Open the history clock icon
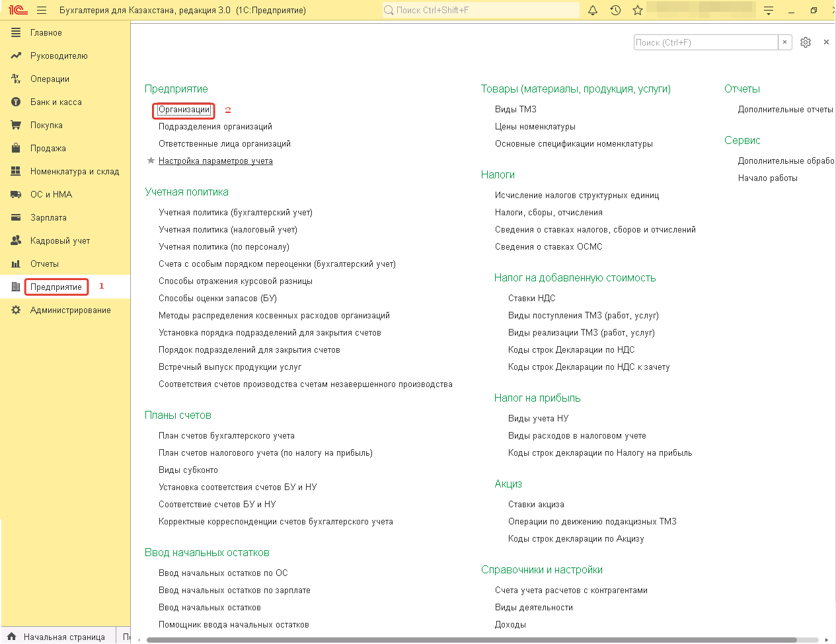 [x=615, y=11]
